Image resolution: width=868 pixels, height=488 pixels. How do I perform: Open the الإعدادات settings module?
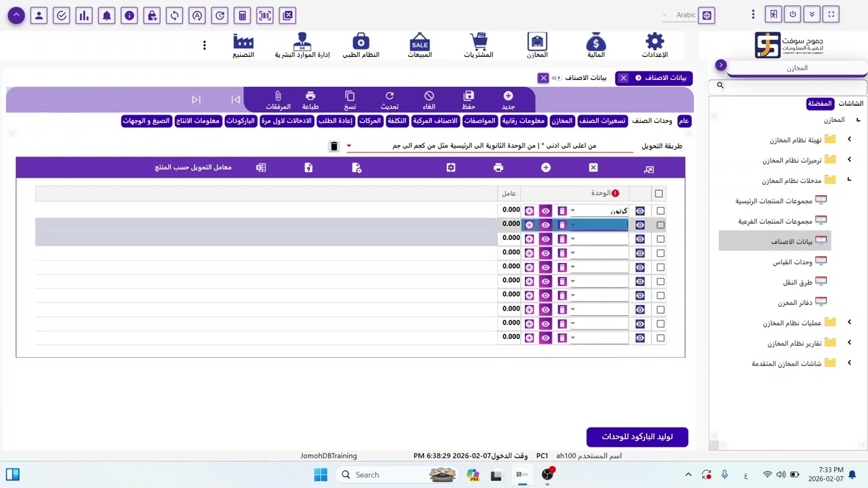click(x=655, y=45)
